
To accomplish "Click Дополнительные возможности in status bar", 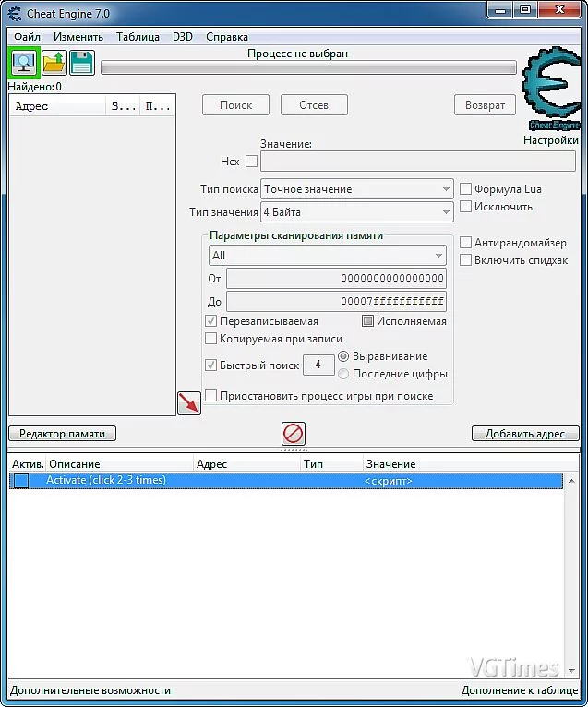I will [90, 690].
